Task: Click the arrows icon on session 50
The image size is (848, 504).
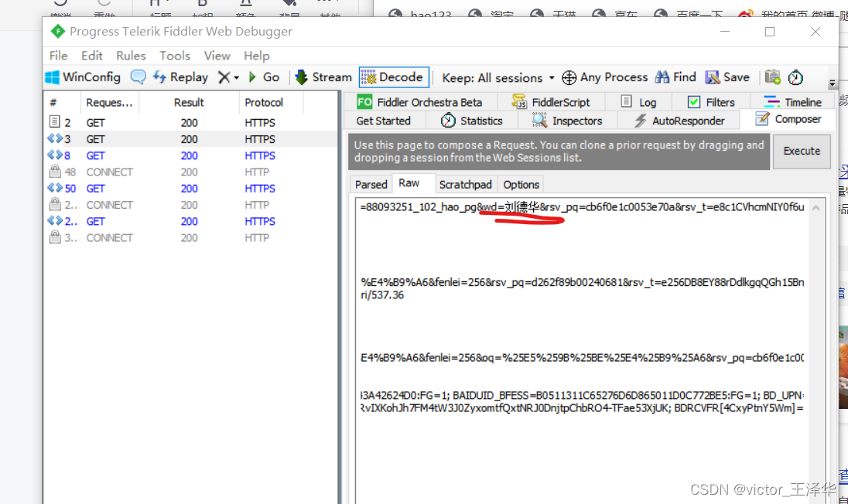Action: pos(55,188)
